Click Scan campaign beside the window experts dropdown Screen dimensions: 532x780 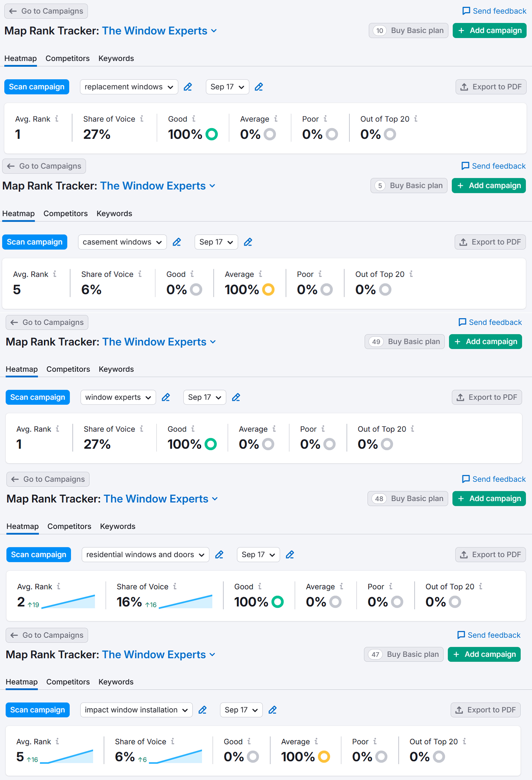38,398
